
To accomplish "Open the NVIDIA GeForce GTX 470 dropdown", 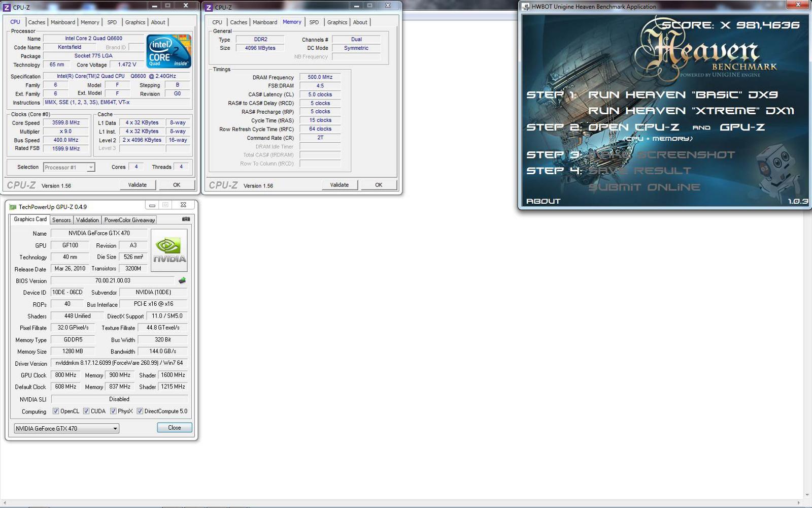I will [x=66, y=428].
